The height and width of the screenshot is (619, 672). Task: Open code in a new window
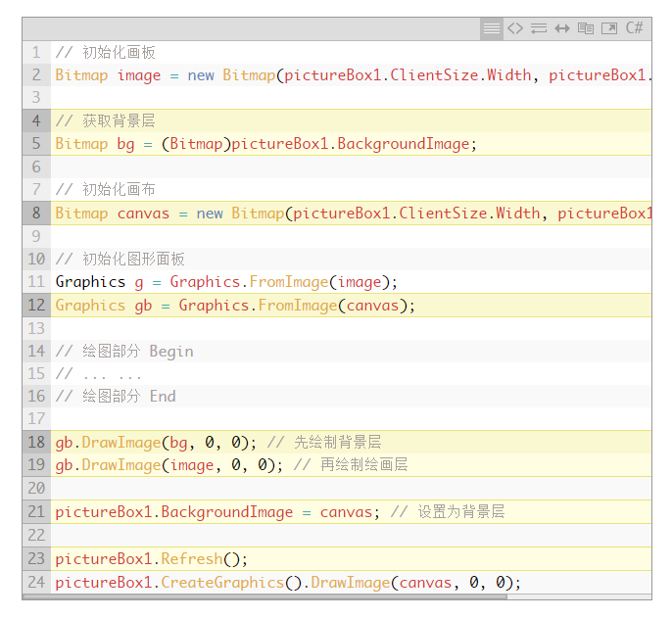(609, 28)
